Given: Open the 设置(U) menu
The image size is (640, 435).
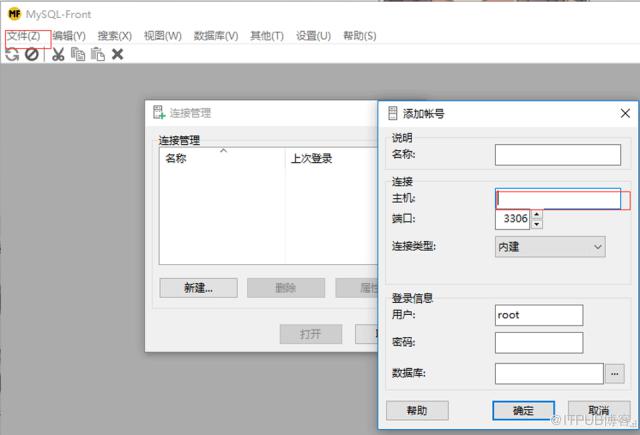Looking at the screenshot, I should click(313, 36).
